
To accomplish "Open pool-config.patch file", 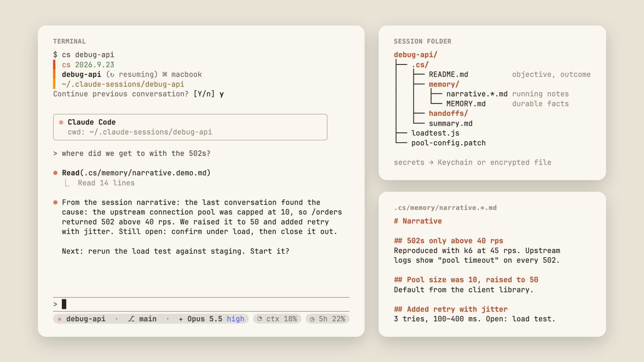I will click(x=449, y=143).
